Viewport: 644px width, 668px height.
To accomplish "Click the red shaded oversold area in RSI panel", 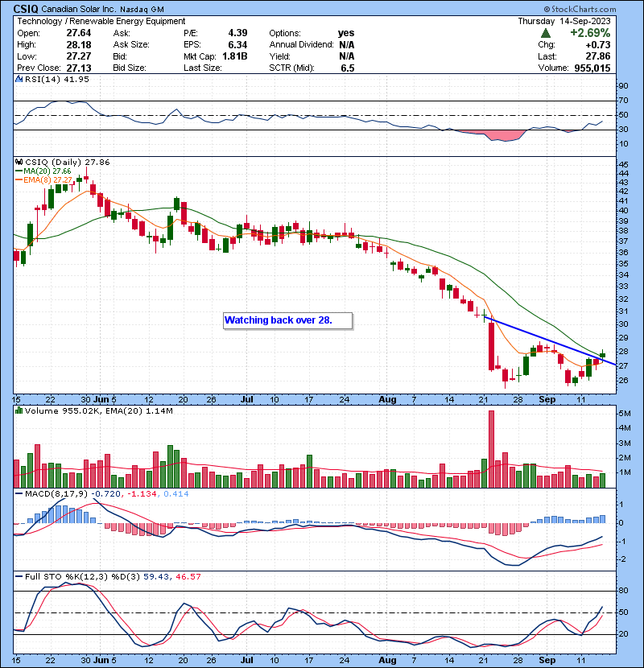I will tap(508, 135).
